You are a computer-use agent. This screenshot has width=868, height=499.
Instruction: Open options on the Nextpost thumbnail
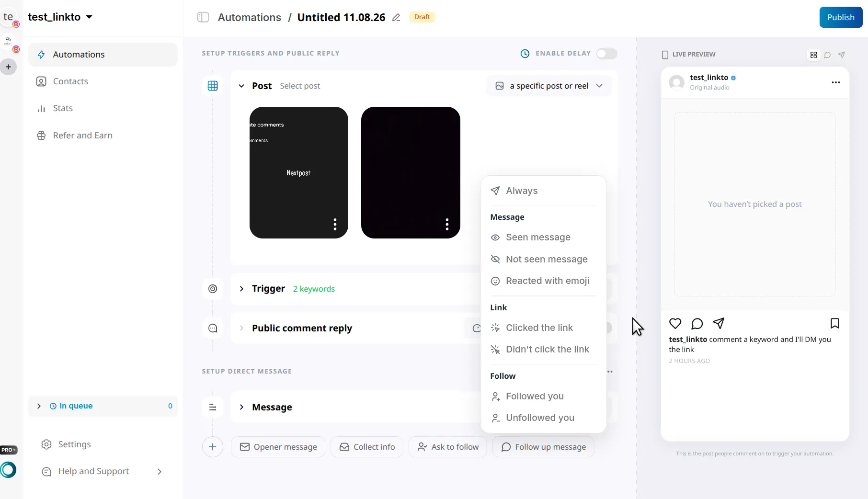click(x=335, y=224)
